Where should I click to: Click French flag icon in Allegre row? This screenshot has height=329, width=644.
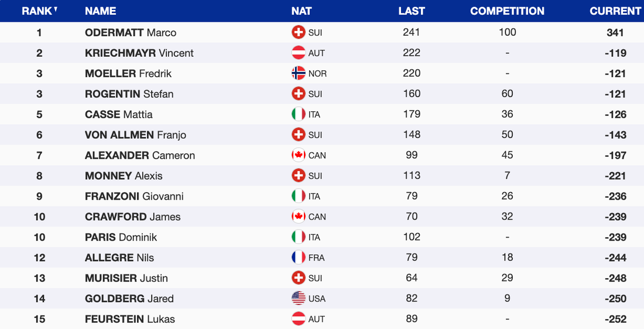click(299, 258)
